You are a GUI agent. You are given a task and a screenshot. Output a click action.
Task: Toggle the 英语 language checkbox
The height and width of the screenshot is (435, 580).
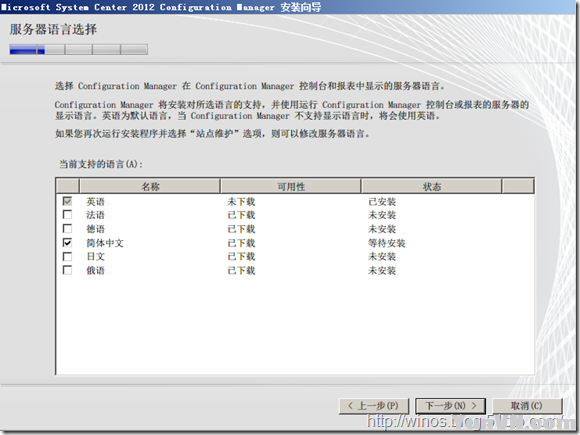[67, 201]
